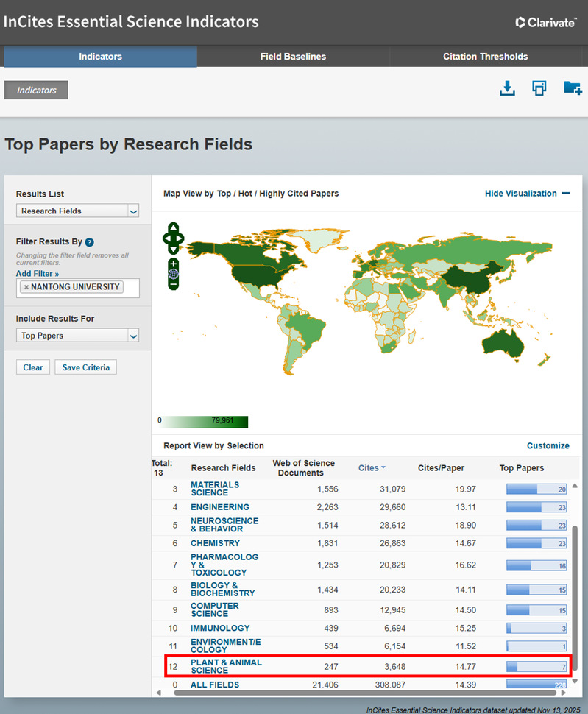Viewport: 588px width, 714px height.
Task: Open the Add Filter link
Action: [37, 274]
